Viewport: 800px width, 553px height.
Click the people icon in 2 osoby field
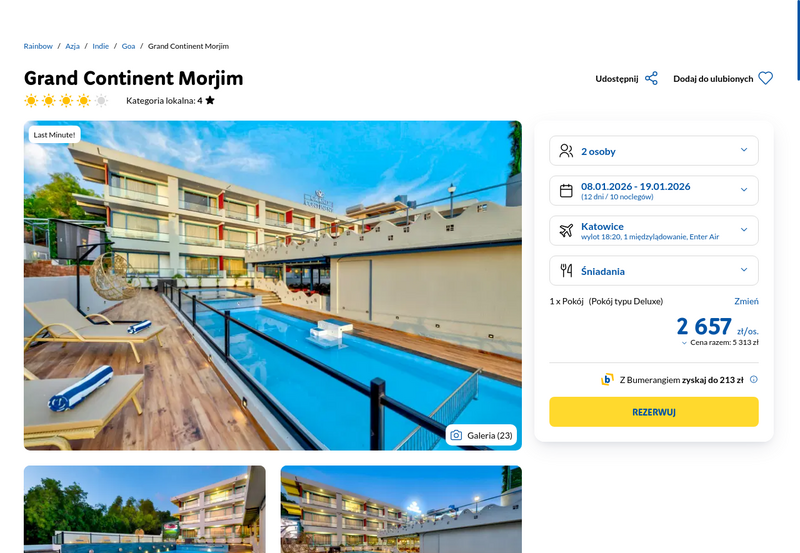(x=566, y=151)
